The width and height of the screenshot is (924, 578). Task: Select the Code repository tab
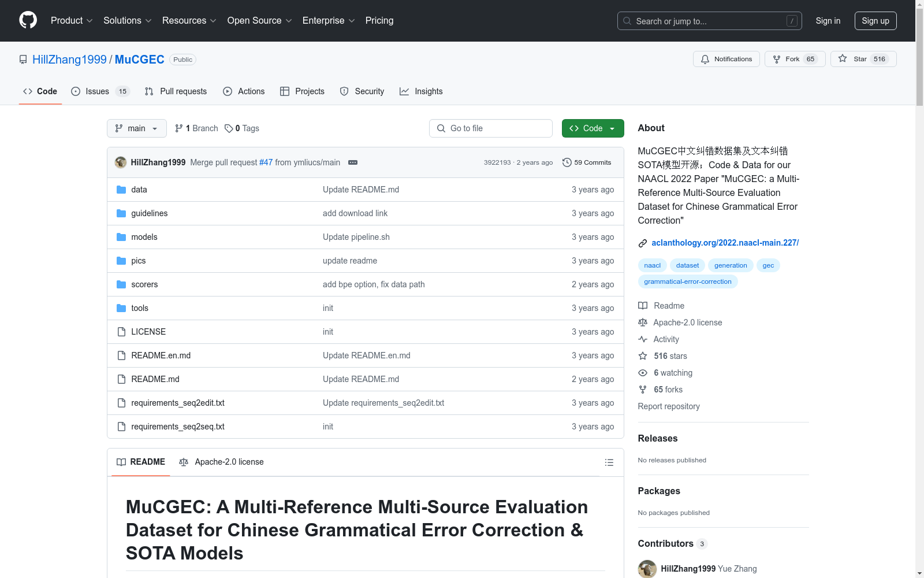40,91
